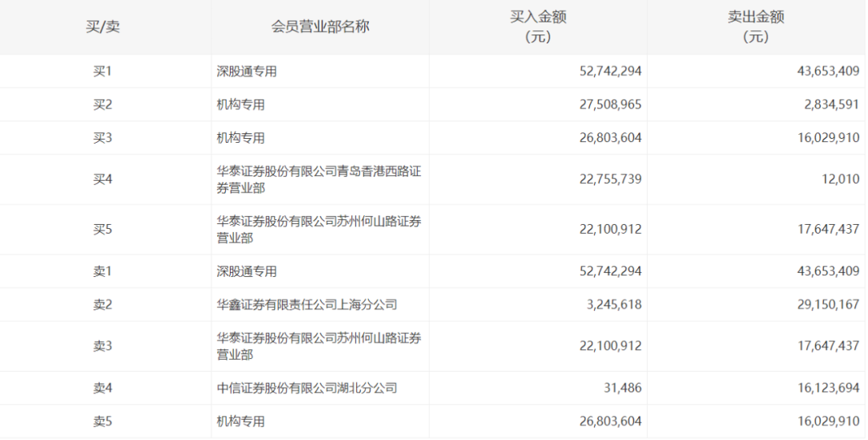Click sell amount 16,123,694
Screen dimensions: 868x440
tap(829, 388)
